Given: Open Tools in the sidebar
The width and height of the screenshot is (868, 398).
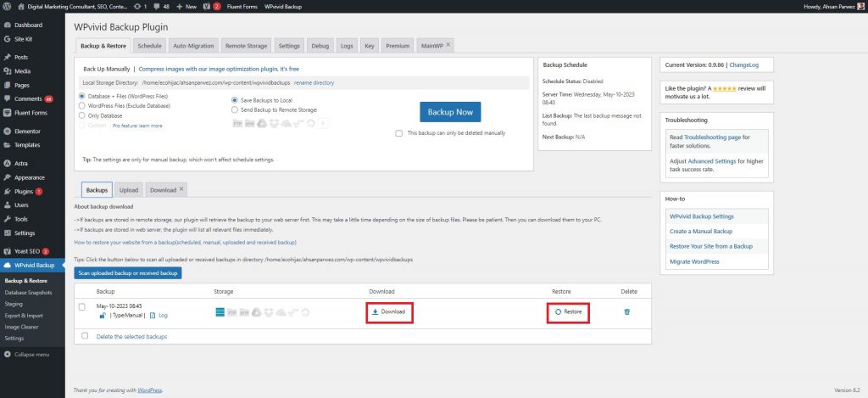Looking at the screenshot, I should point(20,219).
